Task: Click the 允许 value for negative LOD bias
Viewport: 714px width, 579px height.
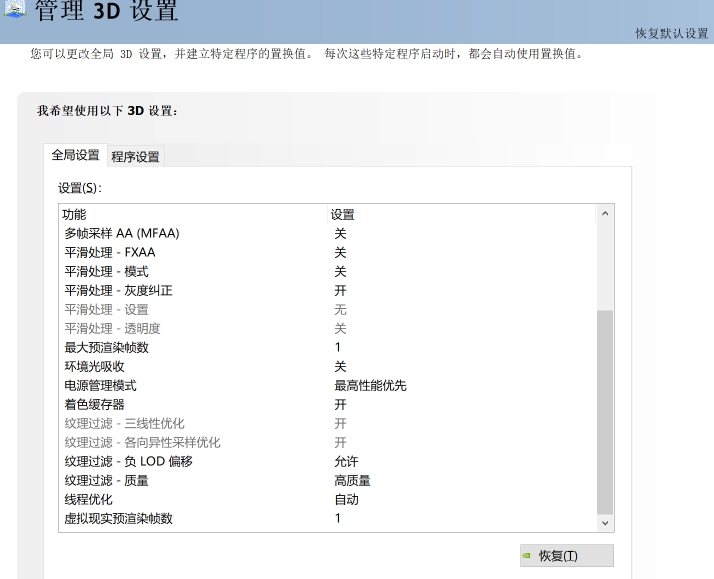Action: pyautogui.click(x=347, y=462)
